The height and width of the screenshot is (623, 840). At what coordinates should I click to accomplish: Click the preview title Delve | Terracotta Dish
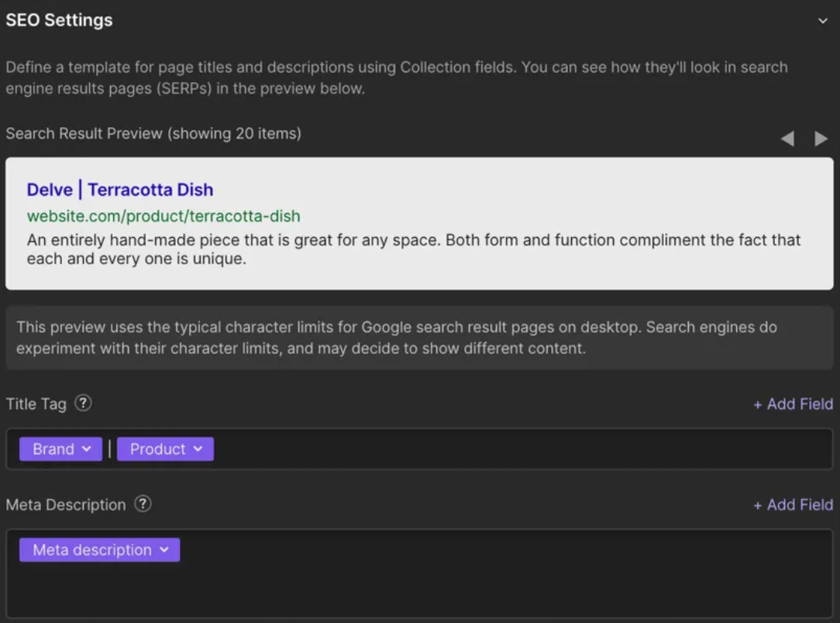120,190
